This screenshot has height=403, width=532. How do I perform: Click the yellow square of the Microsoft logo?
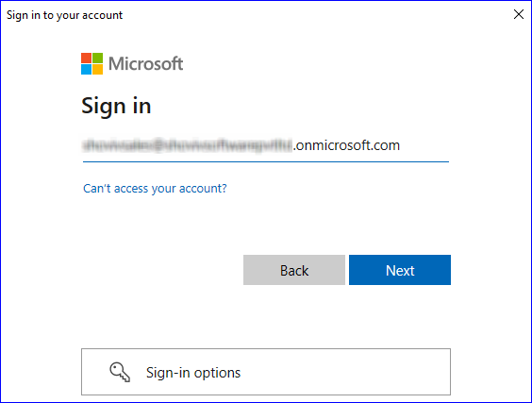pos(98,69)
